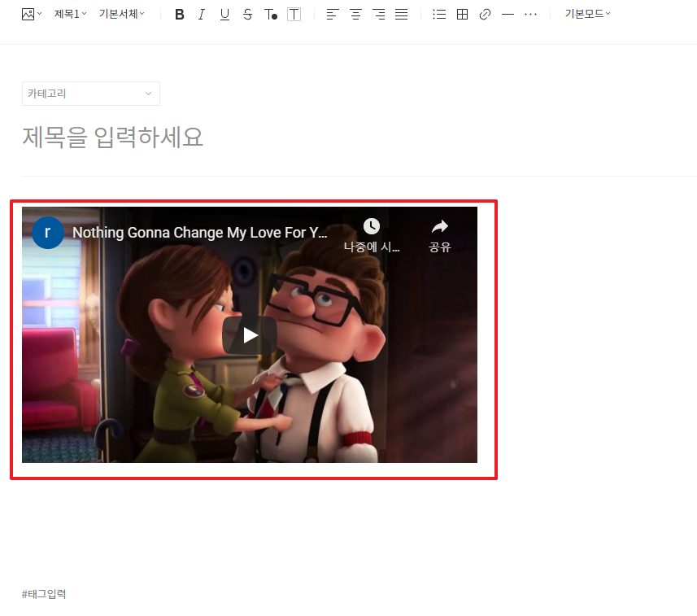Click the watch later clock icon
This screenshot has height=616, width=697.
[x=372, y=226]
